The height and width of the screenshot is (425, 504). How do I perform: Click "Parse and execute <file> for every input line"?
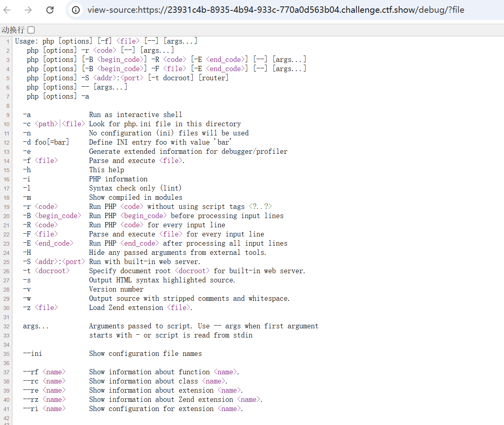tap(177, 234)
